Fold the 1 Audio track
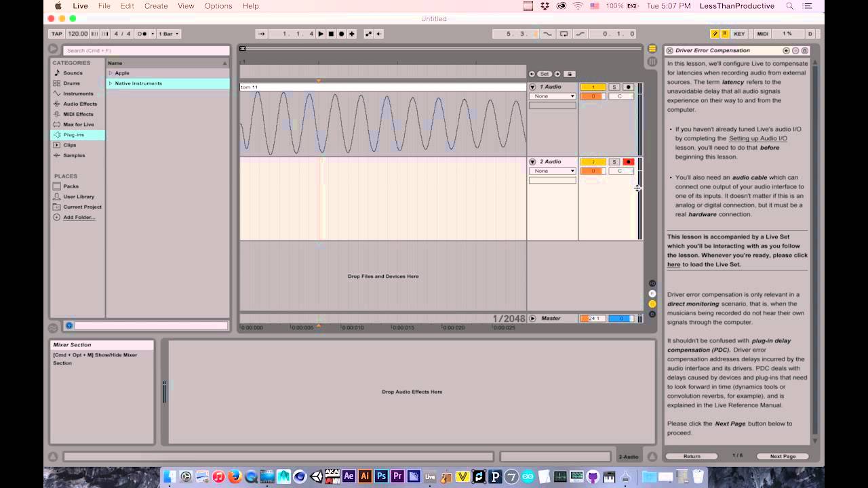 pyautogui.click(x=532, y=87)
